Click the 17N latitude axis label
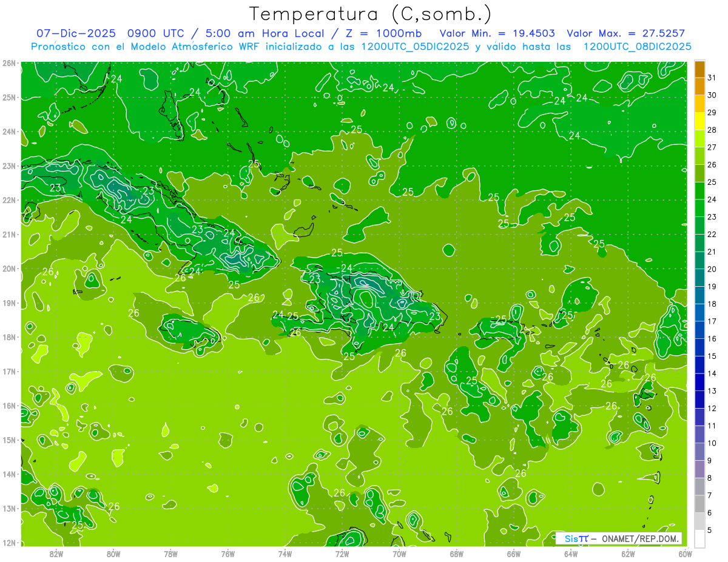This screenshot has height=562, width=728. [8, 371]
